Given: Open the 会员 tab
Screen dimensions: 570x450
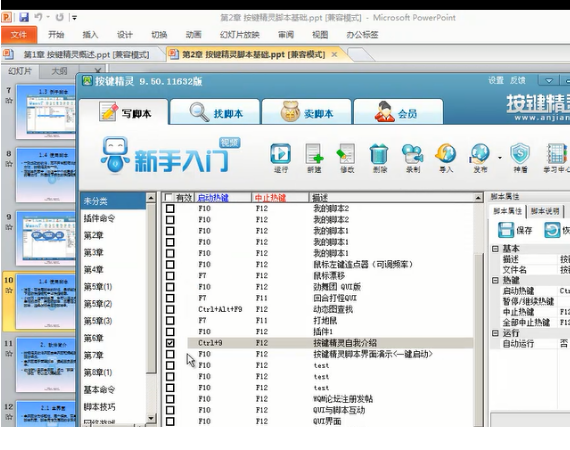Looking at the screenshot, I should [398, 113].
